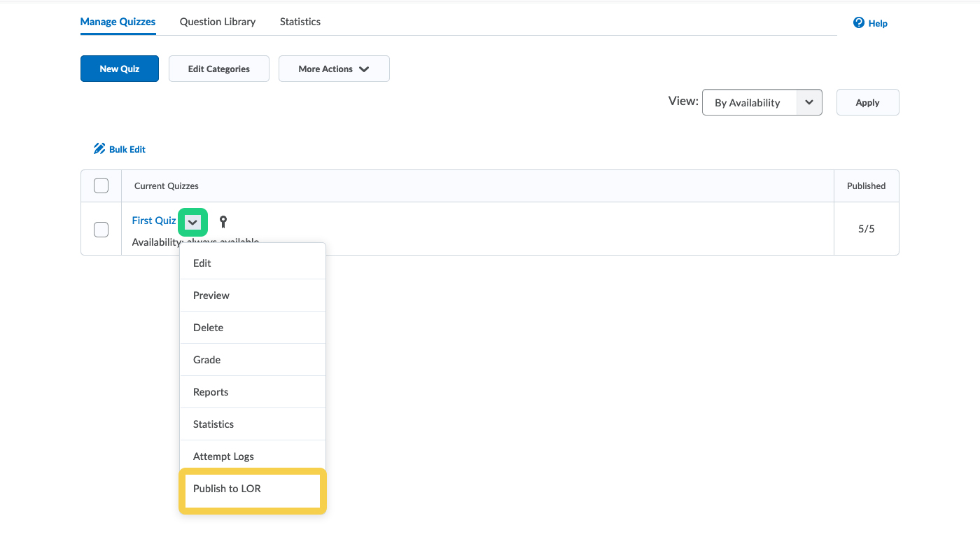Go to the Manage Quizzes tab
This screenshot has width=980, height=551.
pyautogui.click(x=118, y=22)
